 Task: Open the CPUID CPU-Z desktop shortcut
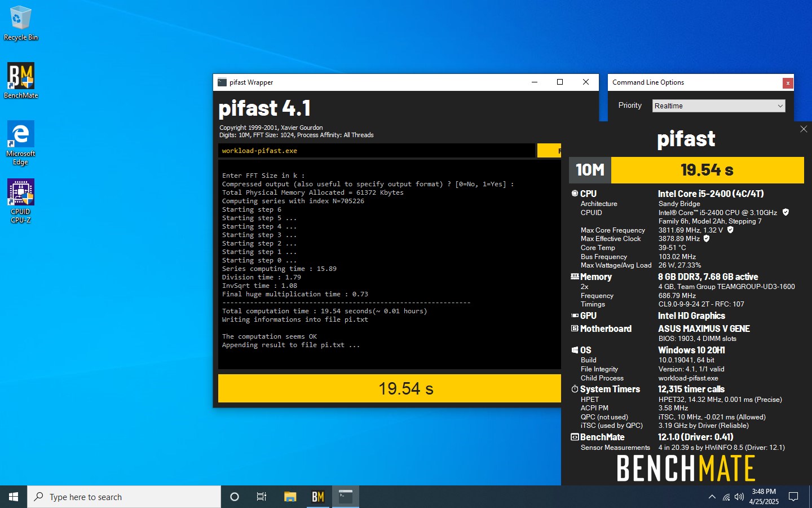[x=21, y=201]
